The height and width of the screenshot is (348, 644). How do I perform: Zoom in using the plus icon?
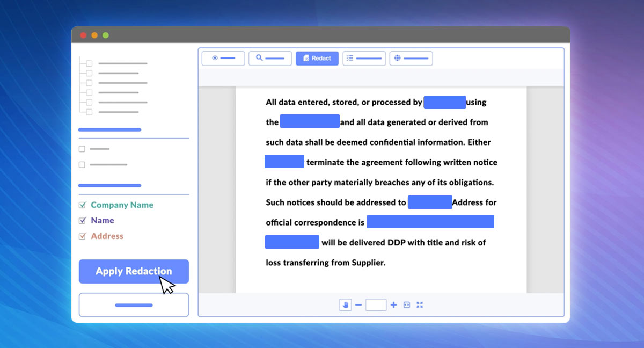393,305
